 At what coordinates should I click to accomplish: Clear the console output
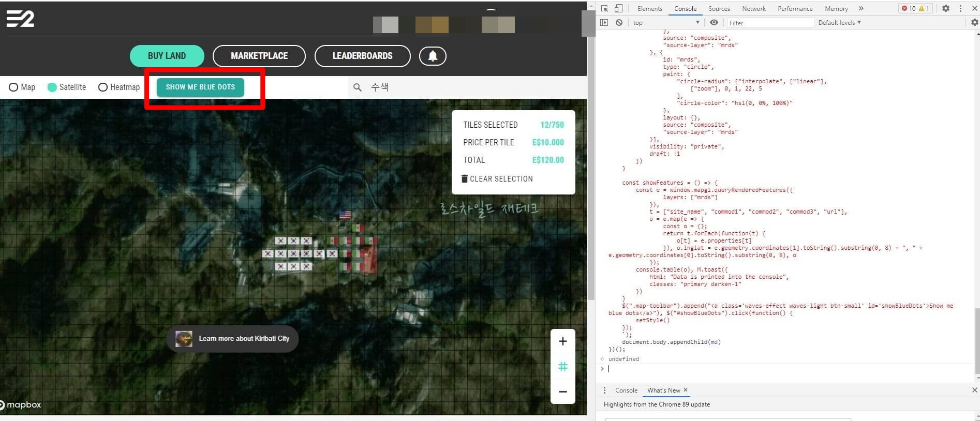click(619, 23)
